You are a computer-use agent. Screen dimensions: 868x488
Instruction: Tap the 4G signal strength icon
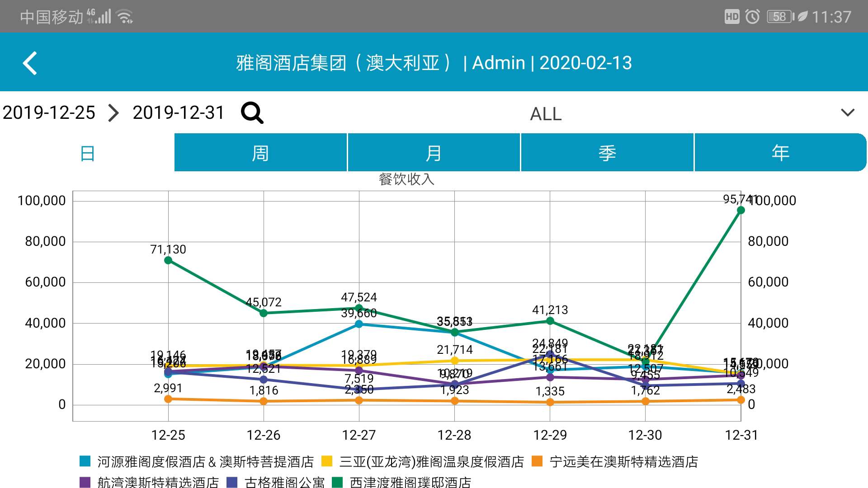click(99, 16)
